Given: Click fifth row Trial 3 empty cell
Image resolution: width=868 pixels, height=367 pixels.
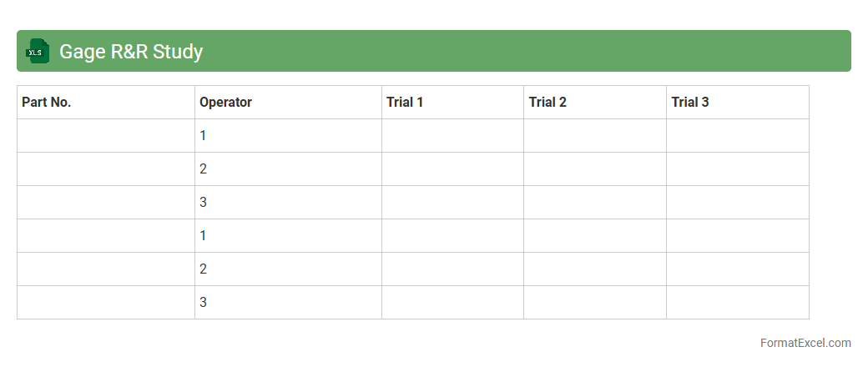Looking at the screenshot, I should [x=737, y=269].
